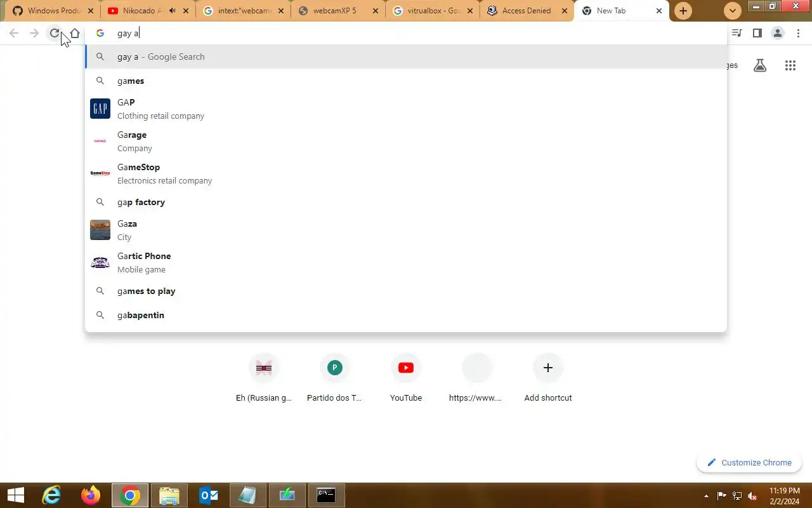Click the browser back arrow

click(x=14, y=33)
